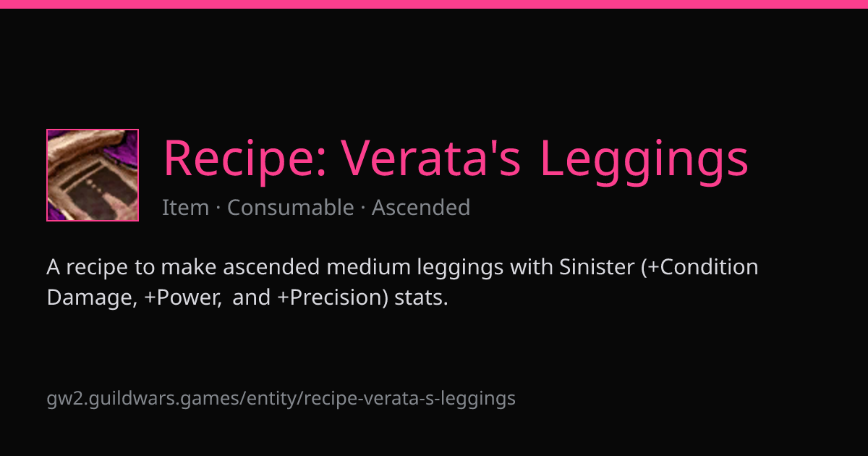Click the "Ascended" rarity label

421,208
